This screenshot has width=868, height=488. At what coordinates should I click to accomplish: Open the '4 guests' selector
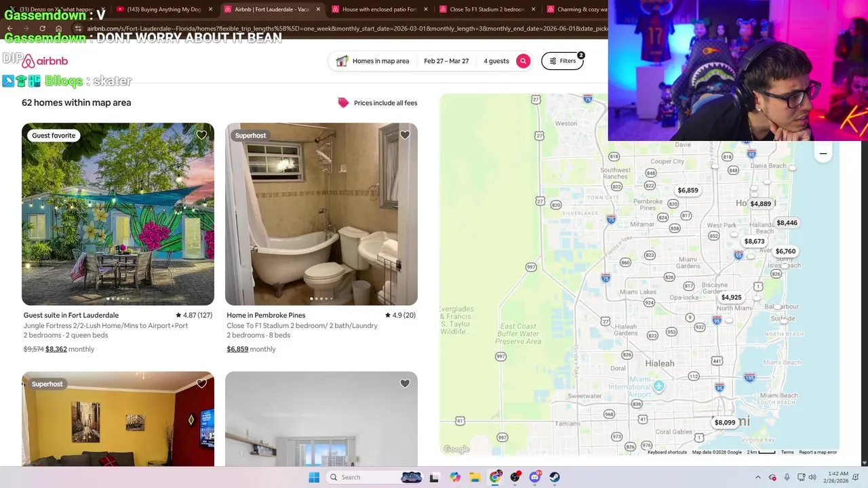click(496, 61)
